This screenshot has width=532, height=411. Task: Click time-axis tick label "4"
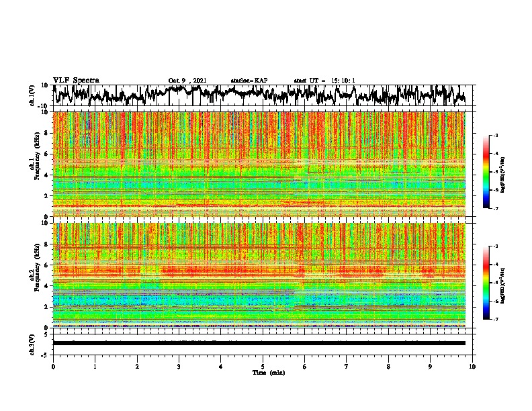pyautogui.click(x=221, y=367)
